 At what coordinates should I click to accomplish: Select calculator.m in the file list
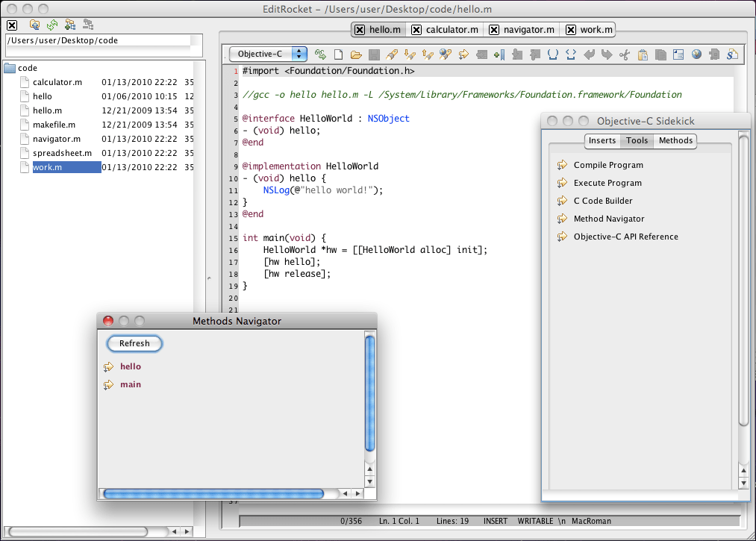[x=57, y=82]
